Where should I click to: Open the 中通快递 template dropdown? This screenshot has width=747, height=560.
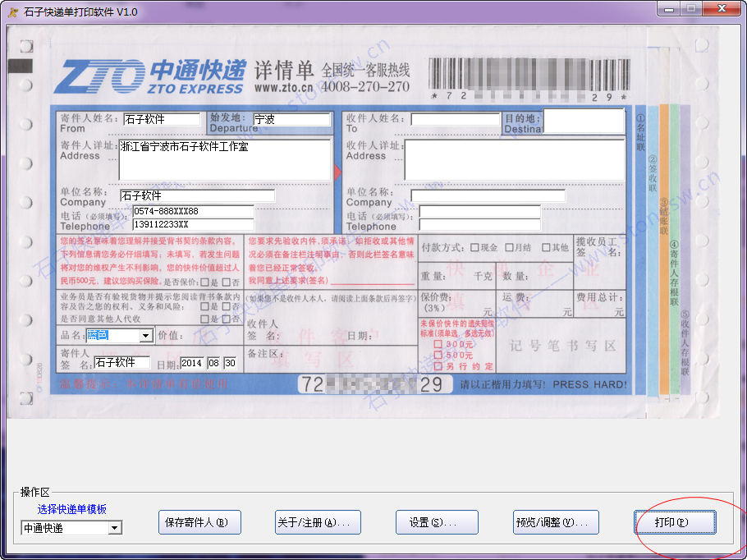point(114,528)
